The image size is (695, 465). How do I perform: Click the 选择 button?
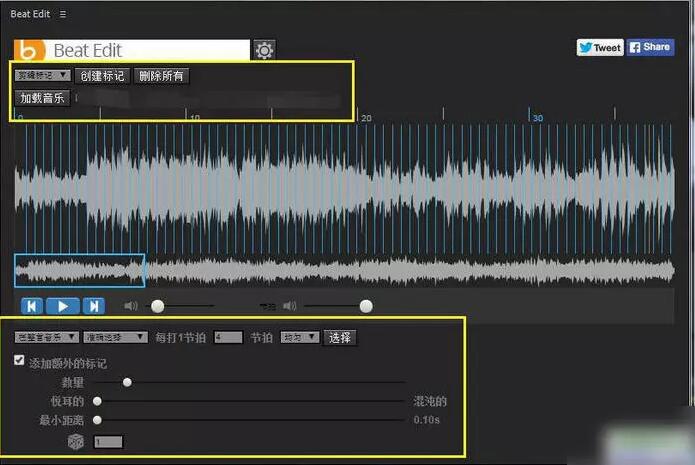(x=340, y=338)
